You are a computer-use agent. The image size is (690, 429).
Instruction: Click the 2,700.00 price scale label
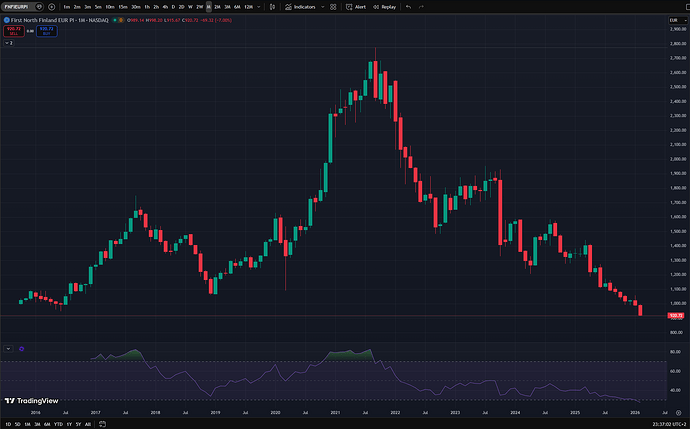click(678, 58)
